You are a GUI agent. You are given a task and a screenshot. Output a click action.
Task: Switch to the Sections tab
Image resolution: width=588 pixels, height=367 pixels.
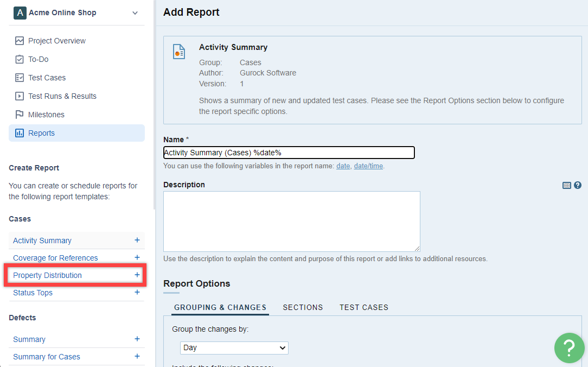(x=303, y=307)
